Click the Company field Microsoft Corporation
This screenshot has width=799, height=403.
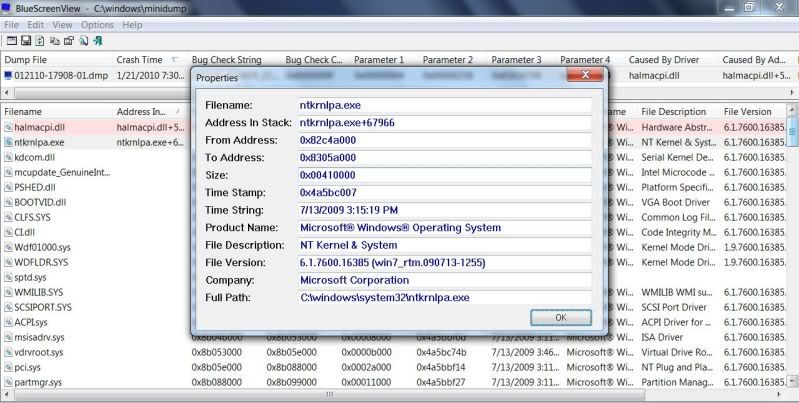[x=445, y=280]
